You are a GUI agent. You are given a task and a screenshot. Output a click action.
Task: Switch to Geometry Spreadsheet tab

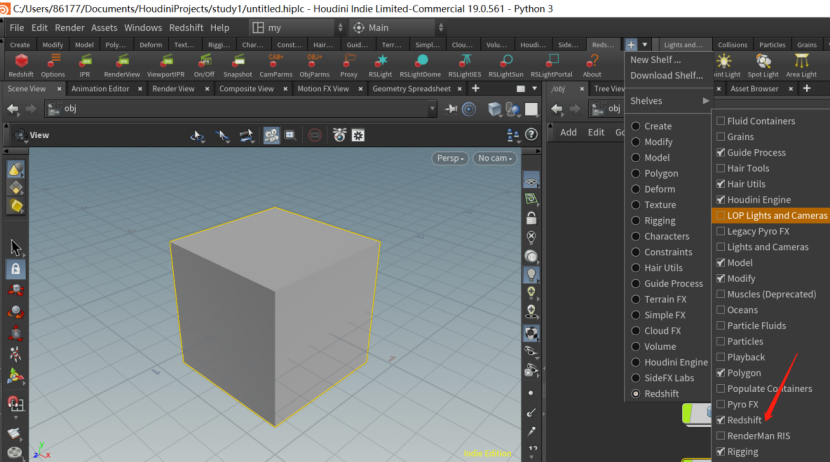coord(411,89)
